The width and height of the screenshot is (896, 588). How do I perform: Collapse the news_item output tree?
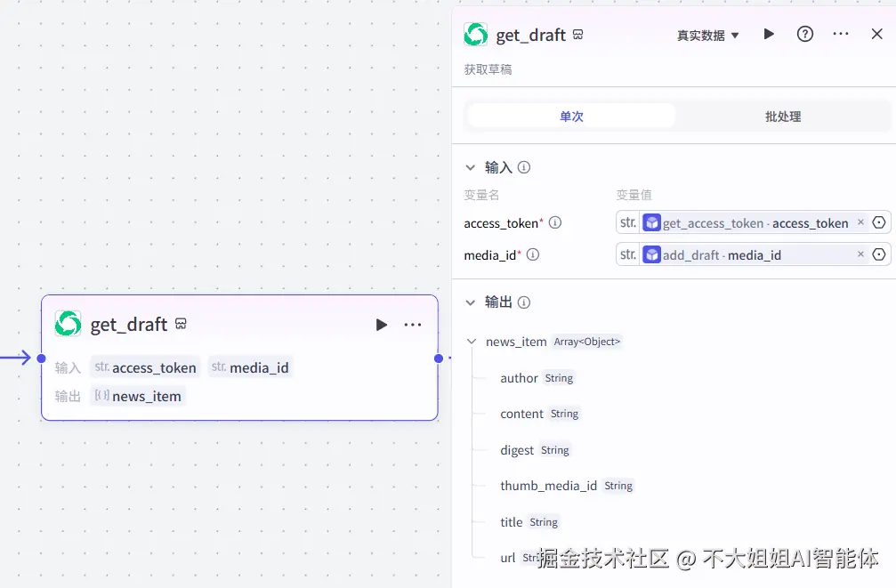472,342
